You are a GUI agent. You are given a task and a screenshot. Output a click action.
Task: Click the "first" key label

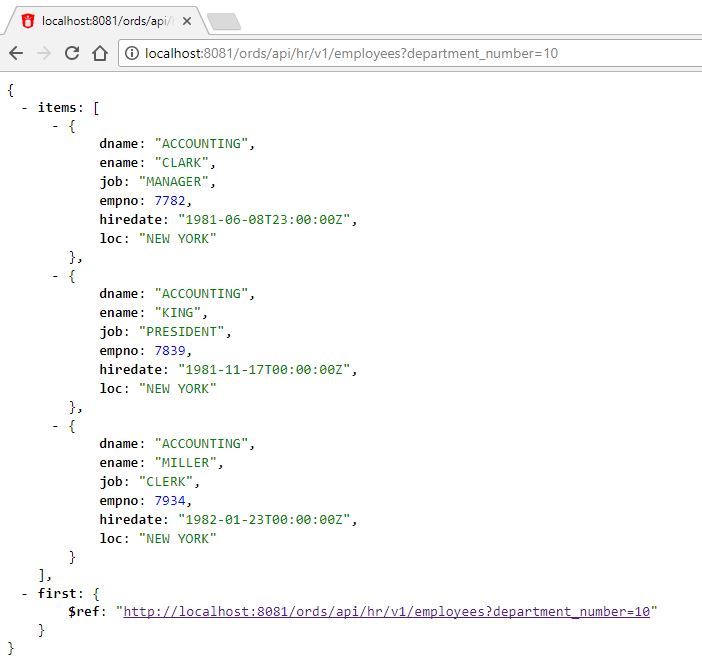[57, 594]
